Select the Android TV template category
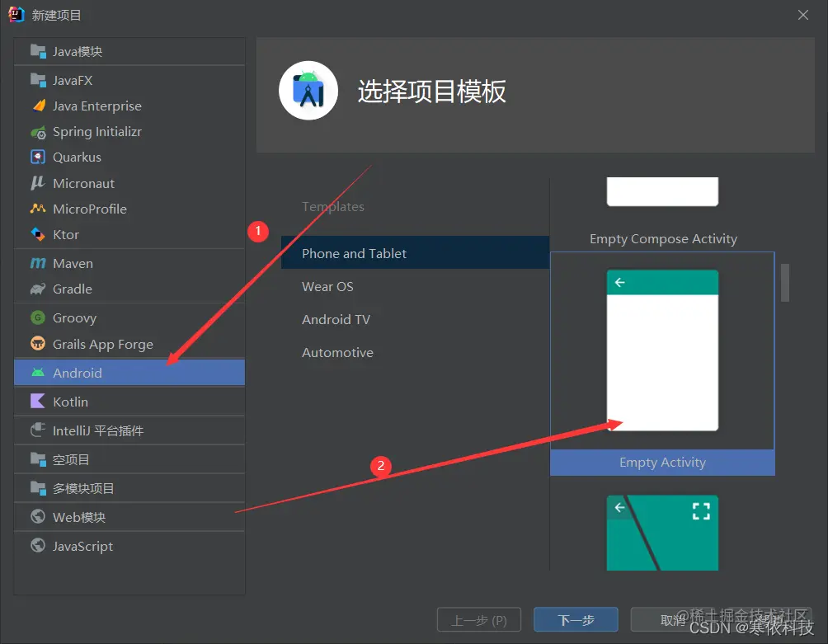 point(334,319)
